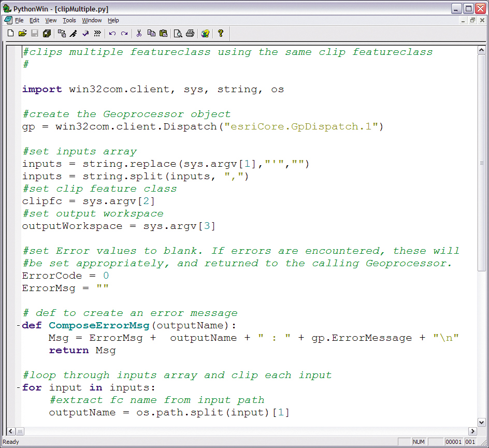This screenshot has height=448, width=489.
Task: Click the horizontal scrollbar left arrow
Action: pos(10,431)
